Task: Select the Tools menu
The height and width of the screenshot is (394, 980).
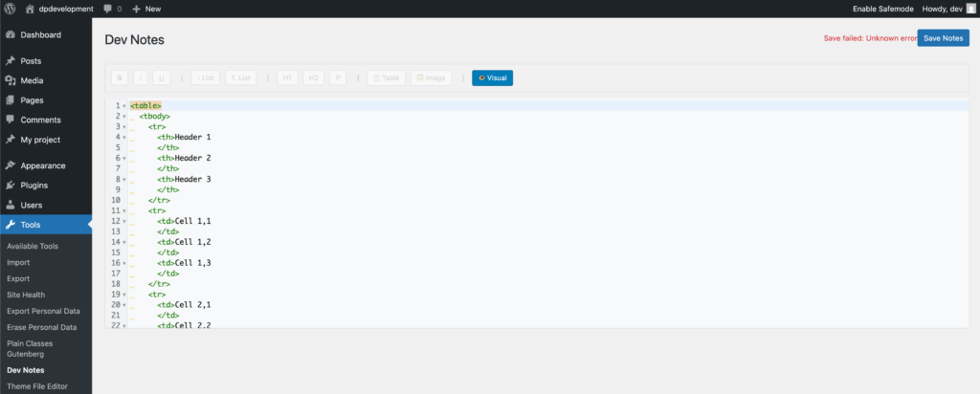Action: 46,225
